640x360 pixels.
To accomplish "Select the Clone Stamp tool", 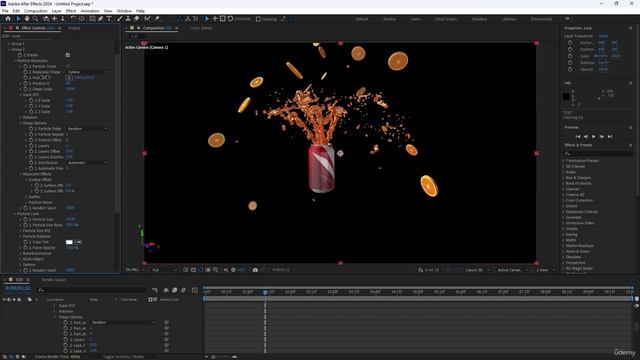I will [x=128, y=19].
